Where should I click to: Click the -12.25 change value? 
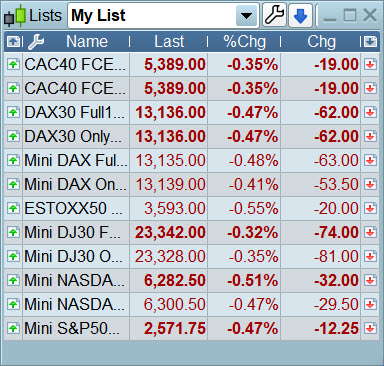(336, 328)
